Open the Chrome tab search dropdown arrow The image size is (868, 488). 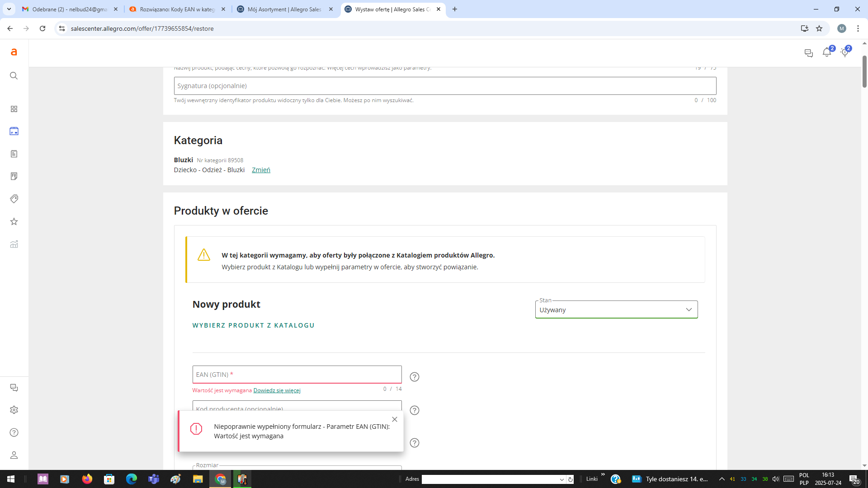pyautogui.click(x=9, y=9)
